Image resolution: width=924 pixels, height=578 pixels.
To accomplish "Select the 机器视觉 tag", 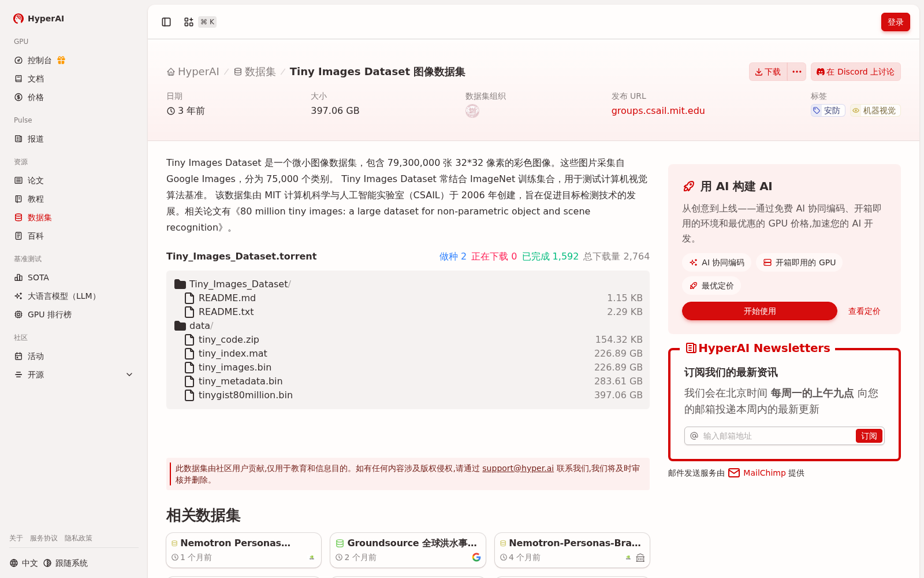I will point(874,110).
